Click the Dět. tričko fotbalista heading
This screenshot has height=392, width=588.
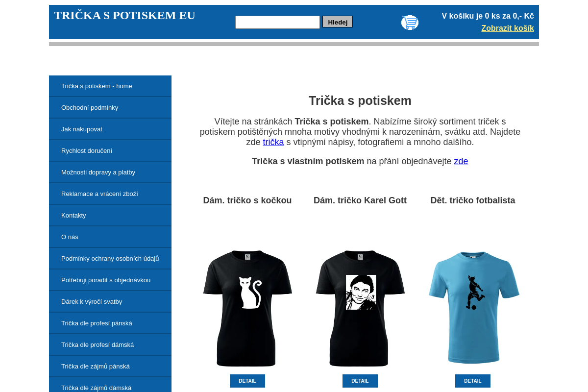[x=473, y=200]
